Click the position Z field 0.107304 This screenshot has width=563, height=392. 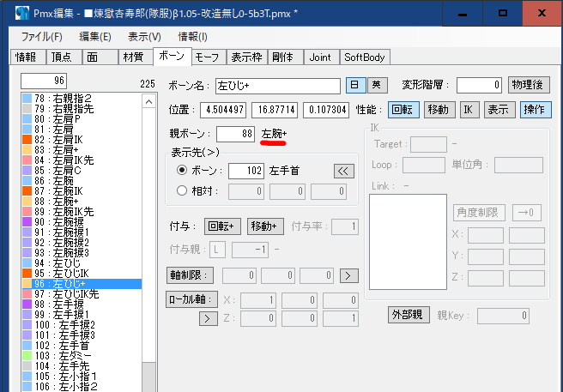[x=325, y=110]
